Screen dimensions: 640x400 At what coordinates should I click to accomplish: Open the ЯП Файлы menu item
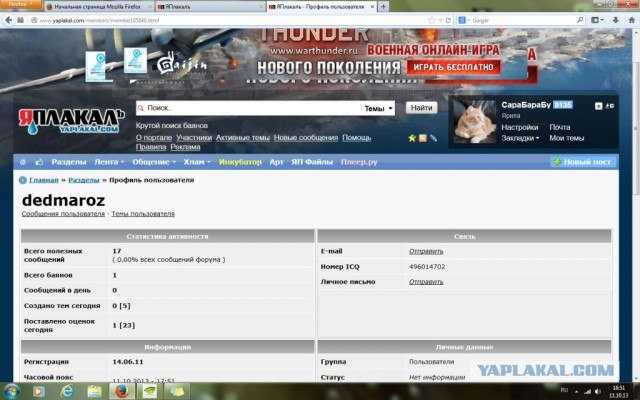tap(312, 162)
